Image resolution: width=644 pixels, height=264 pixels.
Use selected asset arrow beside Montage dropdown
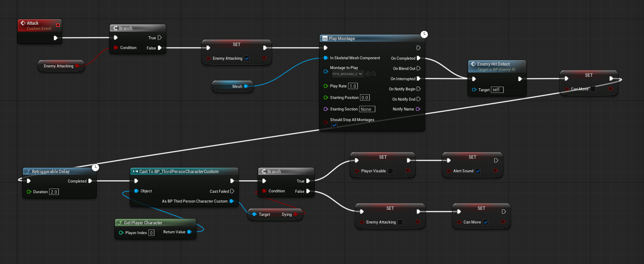[x=368, y=74]
